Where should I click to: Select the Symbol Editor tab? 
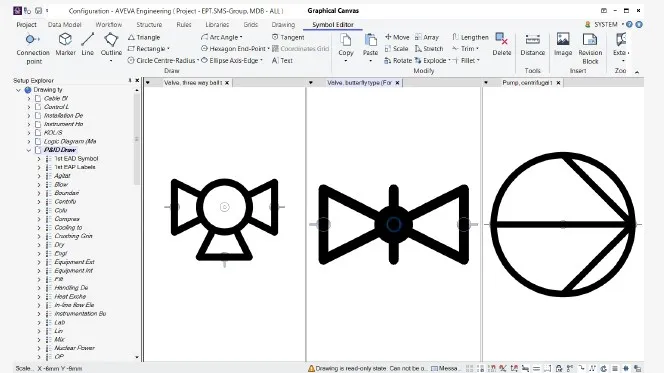coord(333,25)
